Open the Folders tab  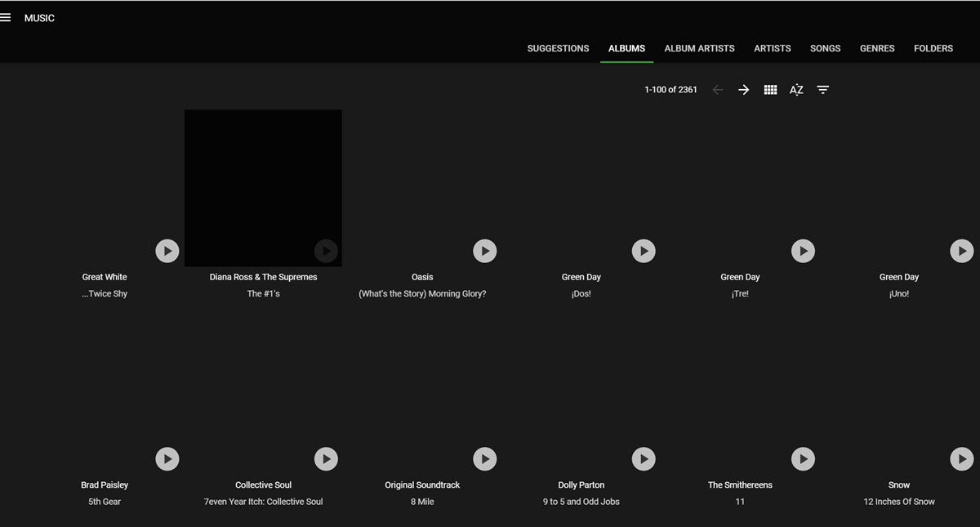tap(933, 48)
